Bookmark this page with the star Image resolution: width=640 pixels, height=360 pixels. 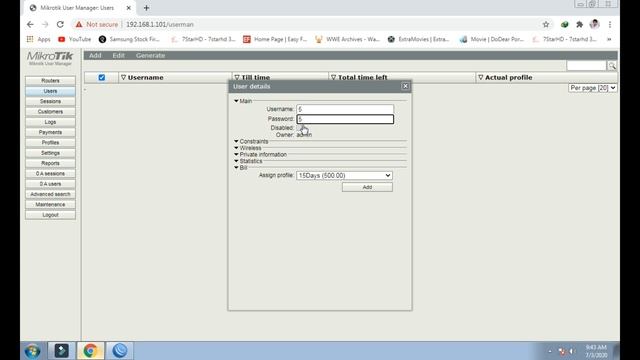click(546, 24)
